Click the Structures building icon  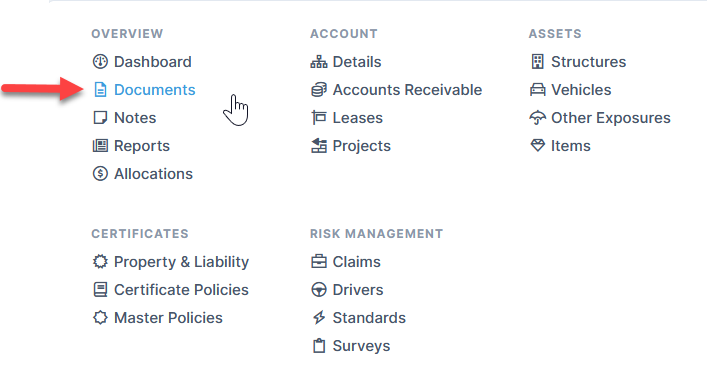click(537, 62)
